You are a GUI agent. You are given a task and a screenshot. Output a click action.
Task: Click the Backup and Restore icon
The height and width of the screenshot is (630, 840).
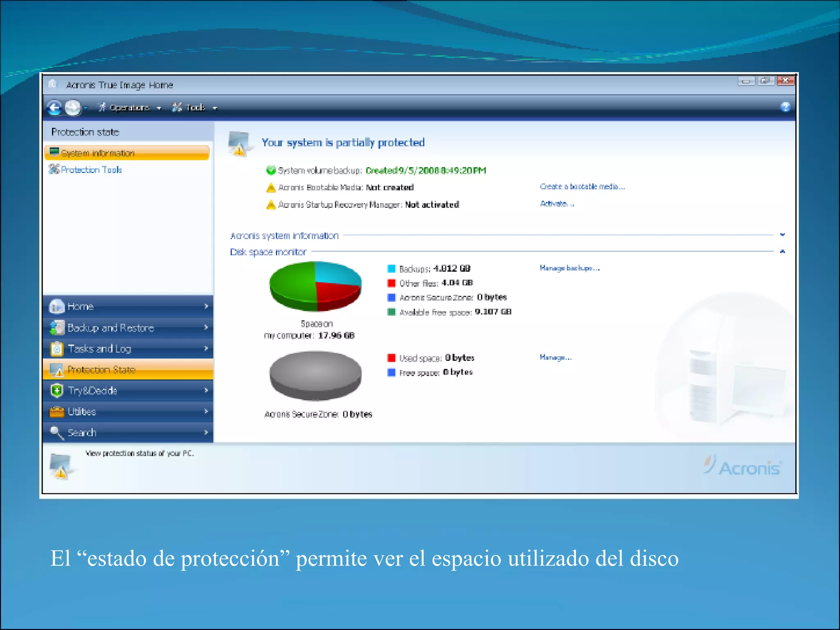coord(57,327)
